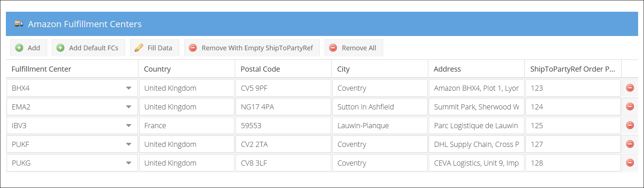The image size is (644, 188).
Task: Delete the IBV3 row using its red icon
Action: pyautogui.click(x=630, y=126)
